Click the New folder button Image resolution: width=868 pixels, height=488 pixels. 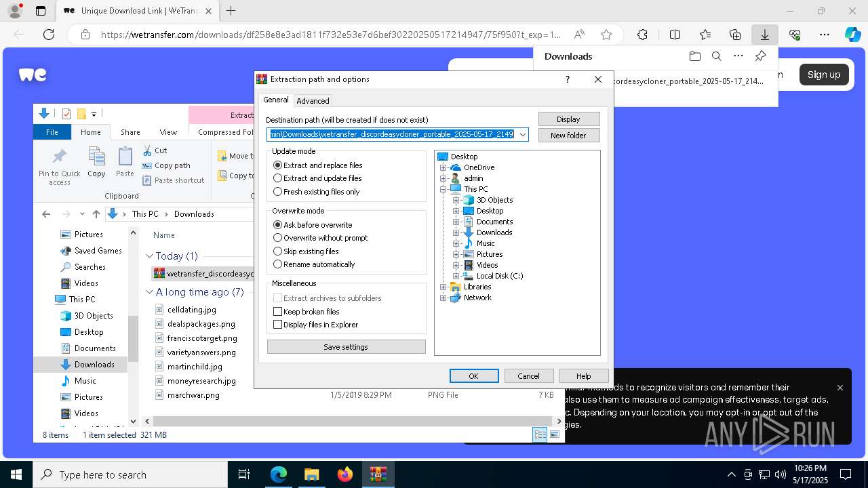tap(568, 136)
